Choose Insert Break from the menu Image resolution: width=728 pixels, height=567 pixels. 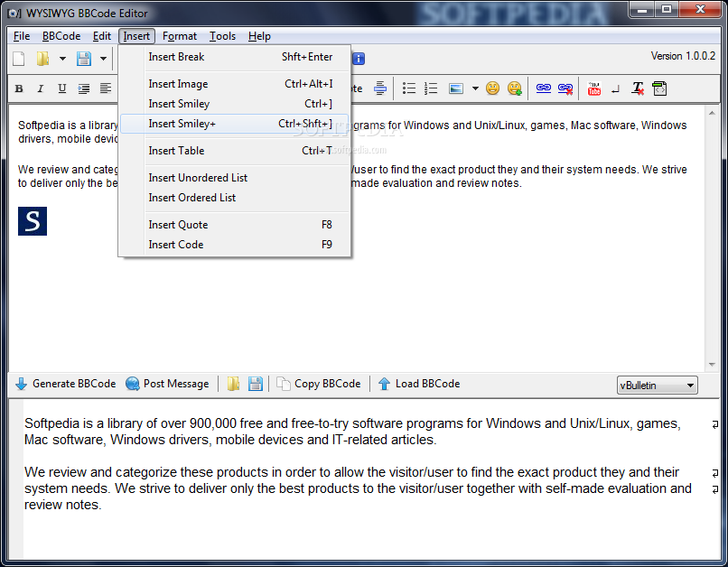click(x=235, y=57)
